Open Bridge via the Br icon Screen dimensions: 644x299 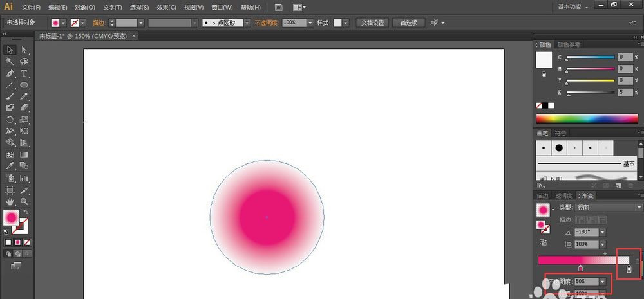point(278,7)
